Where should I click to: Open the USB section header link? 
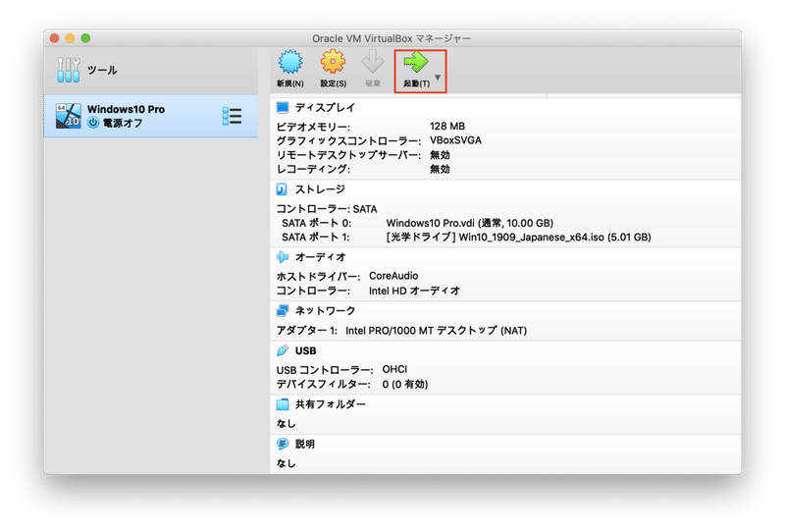tap(305, 350)
